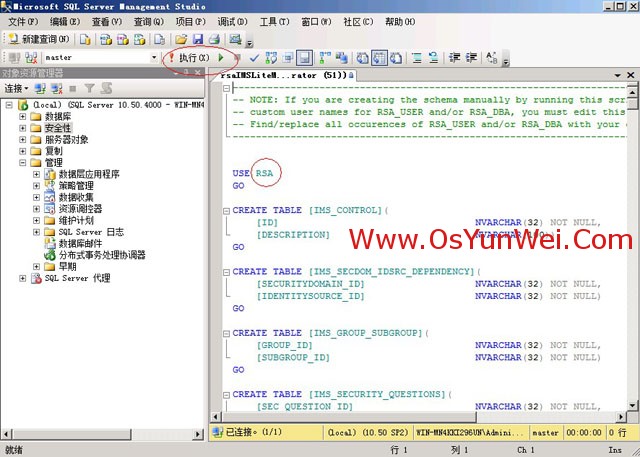Click the 新建查询 button

point(39,39)
